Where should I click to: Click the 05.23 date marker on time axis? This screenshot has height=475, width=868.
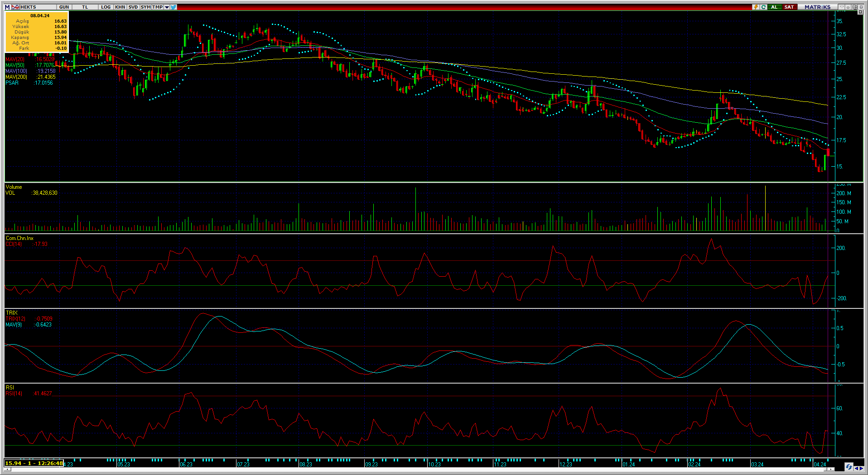124,465
